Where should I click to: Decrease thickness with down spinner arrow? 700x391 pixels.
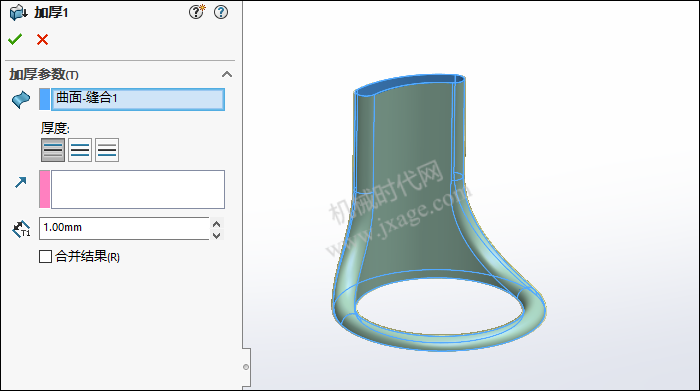217,235
